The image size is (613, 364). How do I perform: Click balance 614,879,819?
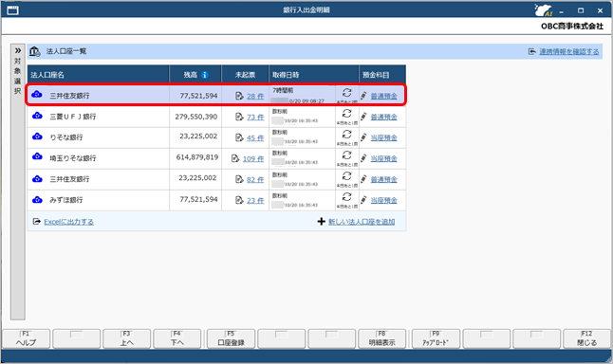(x=197, y=157)
